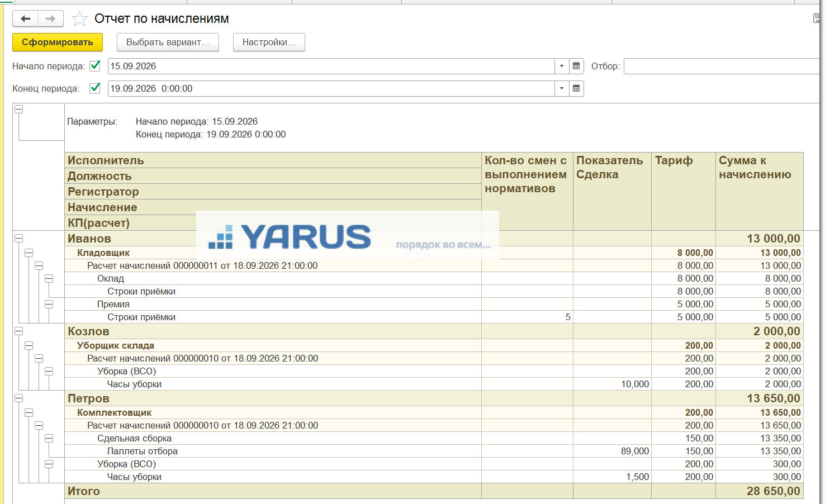Open calendar picker for Начало периода

pos(576,66)
